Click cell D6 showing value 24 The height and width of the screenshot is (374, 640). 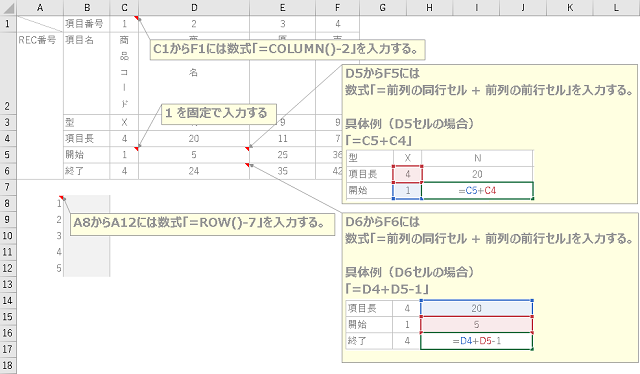194,171
